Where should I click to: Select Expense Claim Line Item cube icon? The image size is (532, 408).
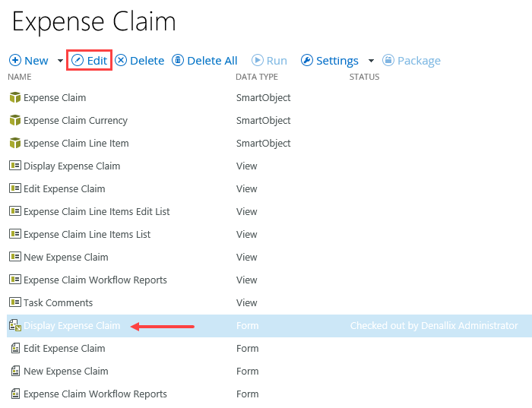pos(14,143)
